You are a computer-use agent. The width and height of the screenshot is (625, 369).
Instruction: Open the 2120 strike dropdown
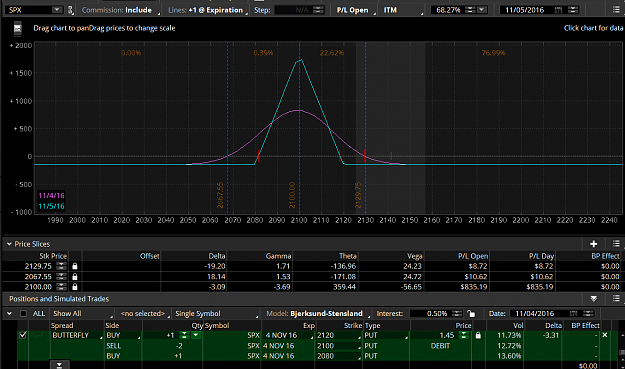339,336
